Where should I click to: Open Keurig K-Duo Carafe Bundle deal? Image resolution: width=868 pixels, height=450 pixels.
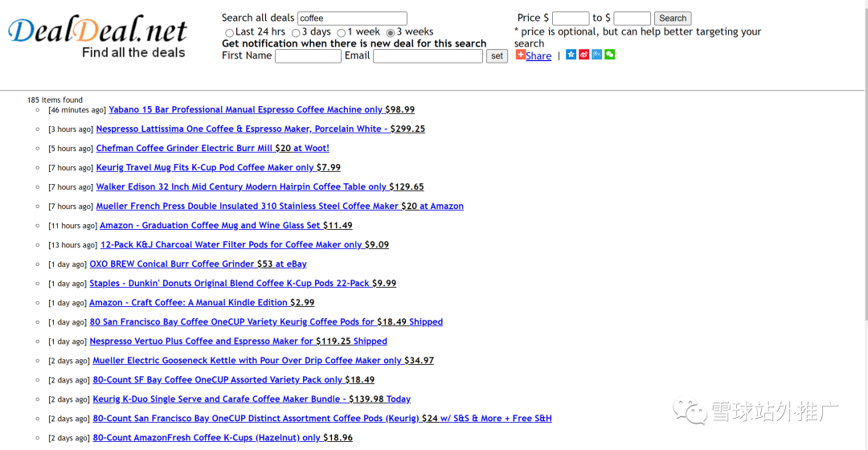click(252, 399)
